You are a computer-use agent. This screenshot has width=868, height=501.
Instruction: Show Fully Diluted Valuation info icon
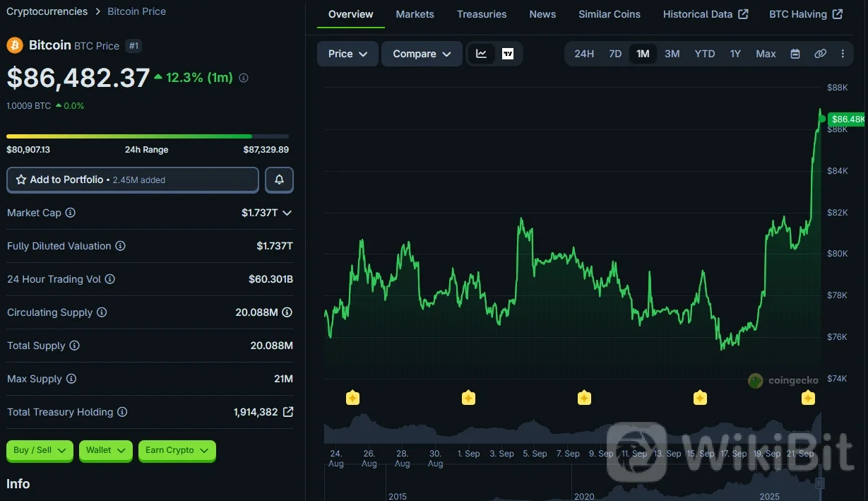click(x=121, y=246)
